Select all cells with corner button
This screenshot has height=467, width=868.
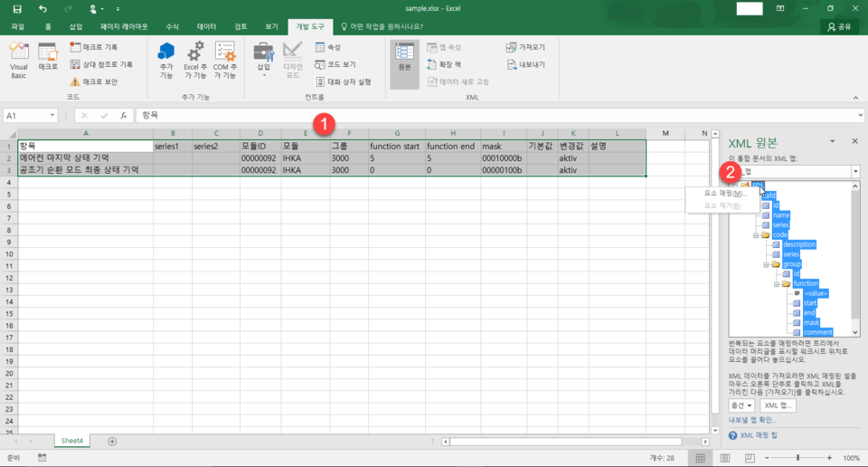9,134
